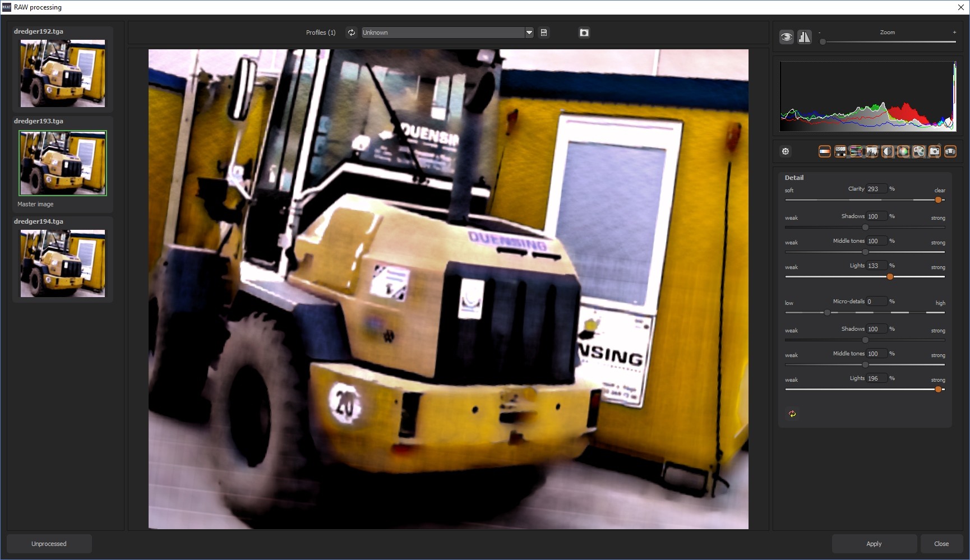Click the Clarity Lights value field 133
This screenshot has height=560, width=970.
click(x=876, y=266)
